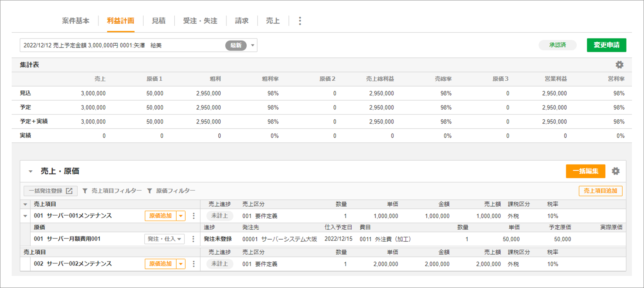Expand the 原価追加 arrow for item 001
644x288 pixels.
pyautogui.click(x=181, y=216)
